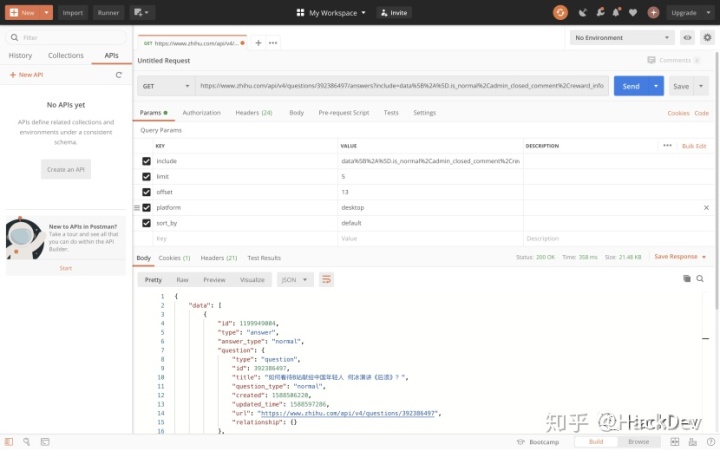The width and height of the screenshot is (720, 451).
Task: Click the request URL input field
Action: [402, 86]
